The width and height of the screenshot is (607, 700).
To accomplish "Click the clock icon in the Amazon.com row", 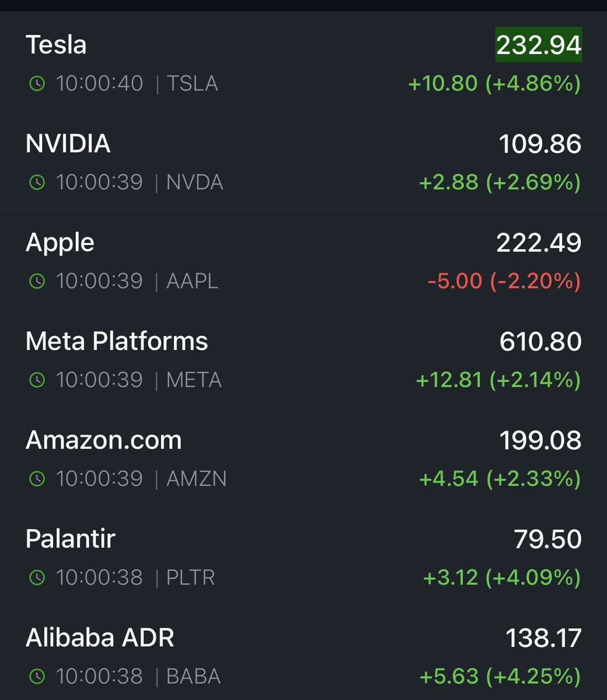I will [x=36, y=479].
